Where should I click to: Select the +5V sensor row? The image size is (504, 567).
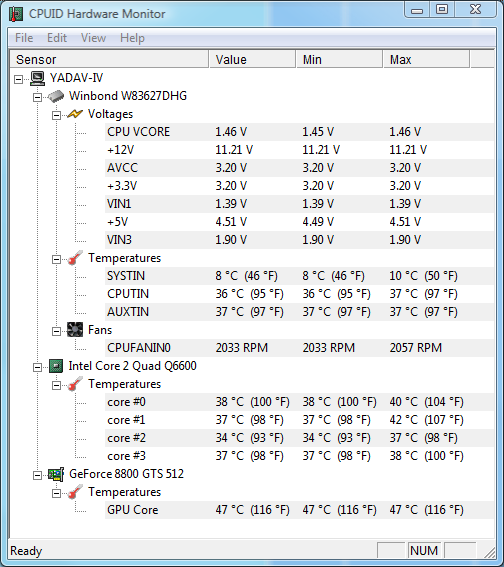pos(299,222)
